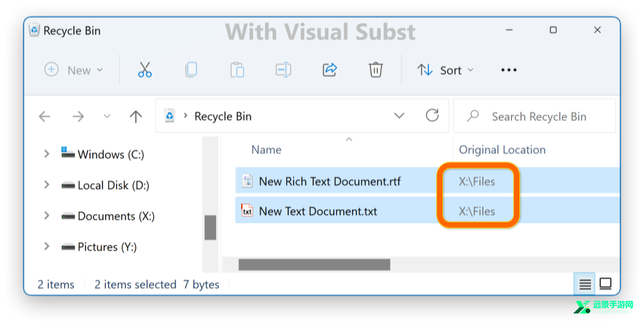Viewport: 644px width, 325px height.
Task: Click the Delete trash can icon
Action: coord(376,70)
